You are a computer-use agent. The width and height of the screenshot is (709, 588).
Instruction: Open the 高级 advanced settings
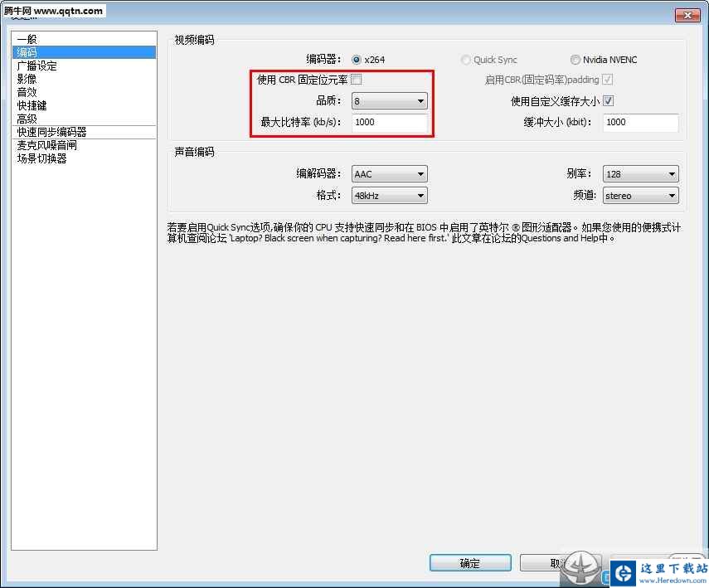[27, 119]
